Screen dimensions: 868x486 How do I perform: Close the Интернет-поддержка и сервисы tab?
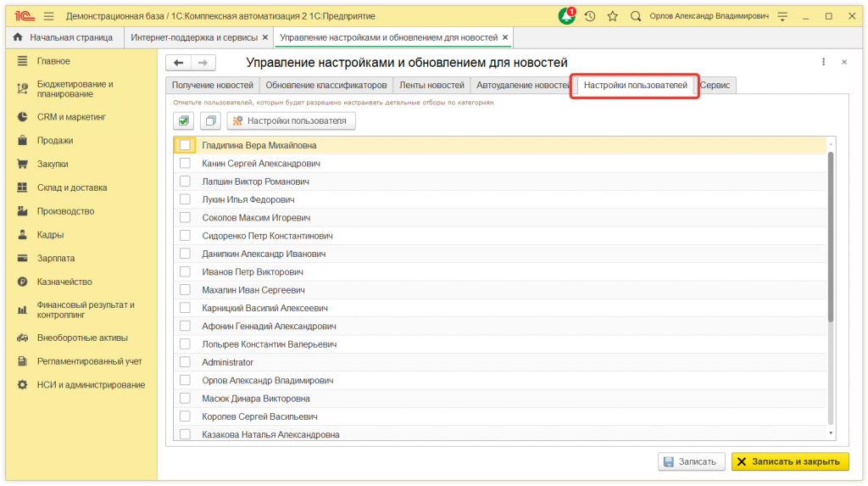coord(265,37)
